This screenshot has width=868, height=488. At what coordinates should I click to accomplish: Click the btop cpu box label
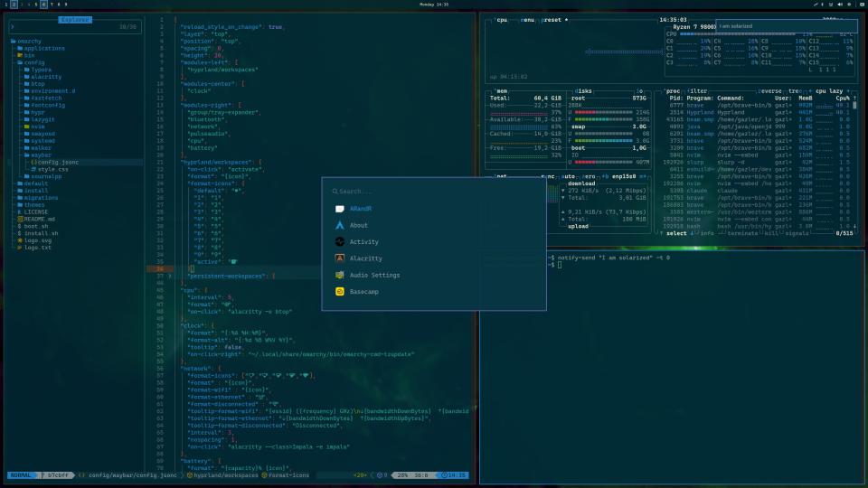pos(502,20)
